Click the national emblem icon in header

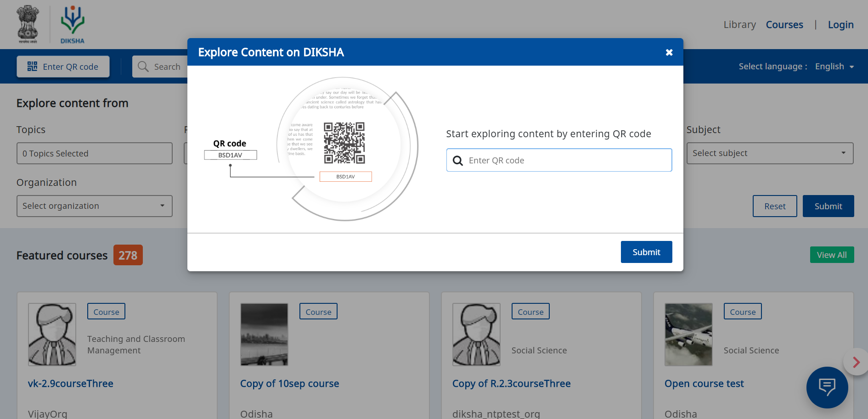[28, 25]
